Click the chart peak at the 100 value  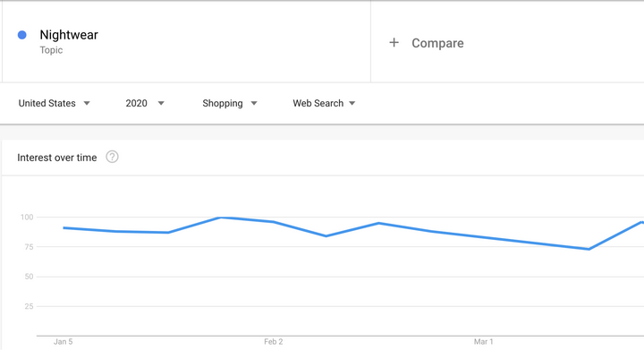point(221,218)
